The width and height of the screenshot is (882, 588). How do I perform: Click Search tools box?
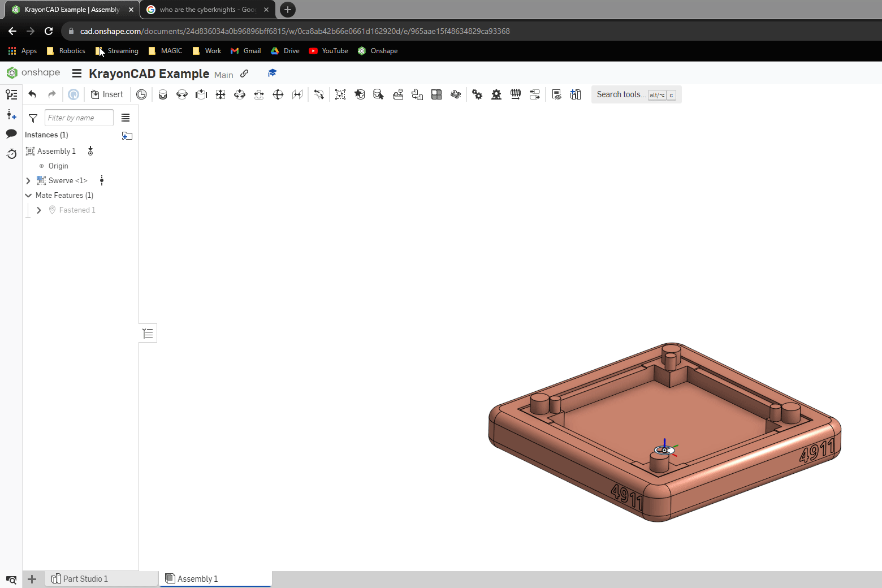636,94
